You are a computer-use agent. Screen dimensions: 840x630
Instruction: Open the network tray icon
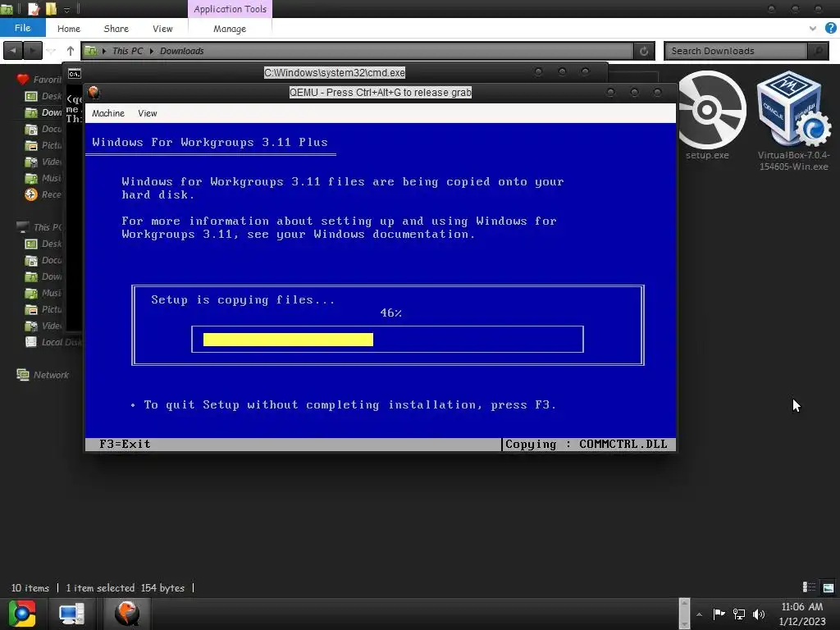coord(739,614)
